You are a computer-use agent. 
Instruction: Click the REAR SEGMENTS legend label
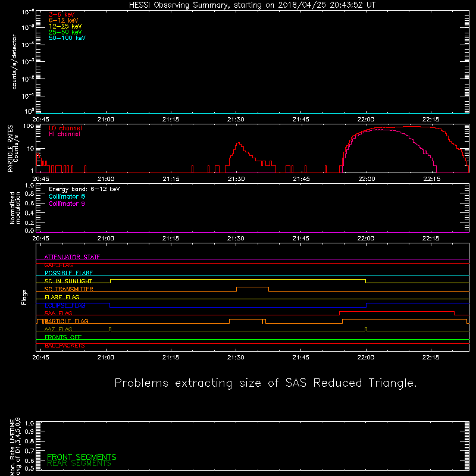coord(79,464)
